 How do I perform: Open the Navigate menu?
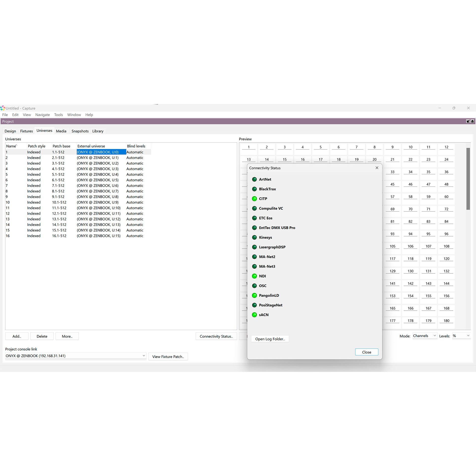[42, 115]
